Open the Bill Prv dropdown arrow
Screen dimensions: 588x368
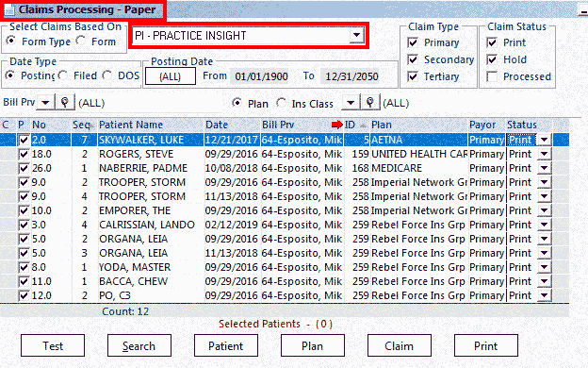(46, 103)
